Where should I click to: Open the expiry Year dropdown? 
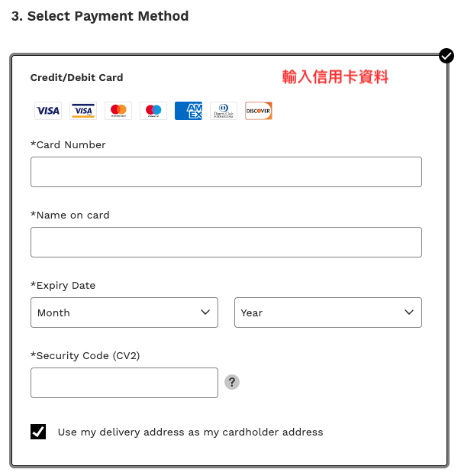[327, 312]
